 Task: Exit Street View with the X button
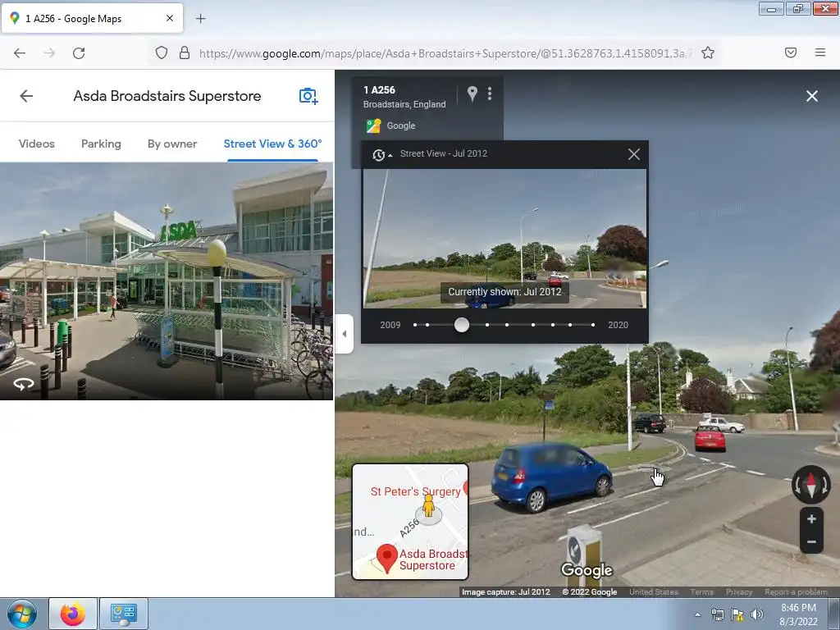[811, 96]
